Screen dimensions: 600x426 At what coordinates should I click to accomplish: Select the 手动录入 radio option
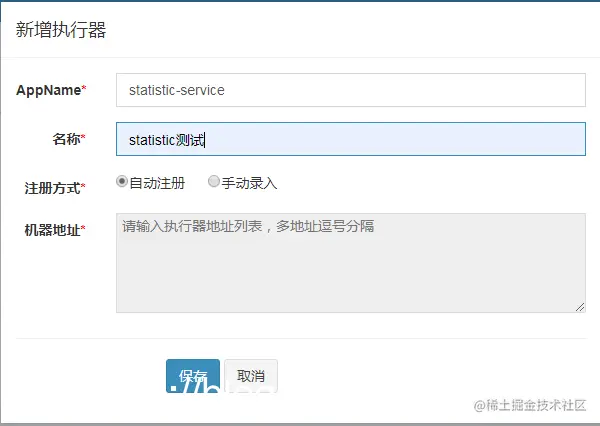click(214, 181)
